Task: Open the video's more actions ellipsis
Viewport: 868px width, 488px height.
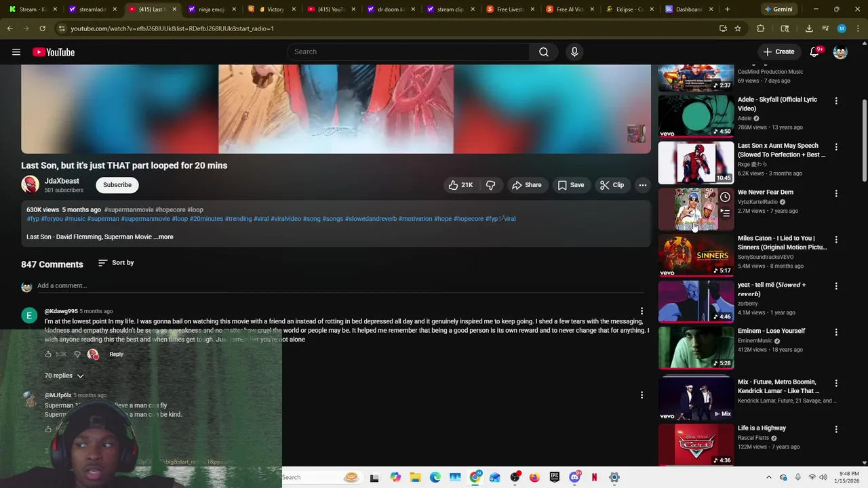Action: coord(643,185)
